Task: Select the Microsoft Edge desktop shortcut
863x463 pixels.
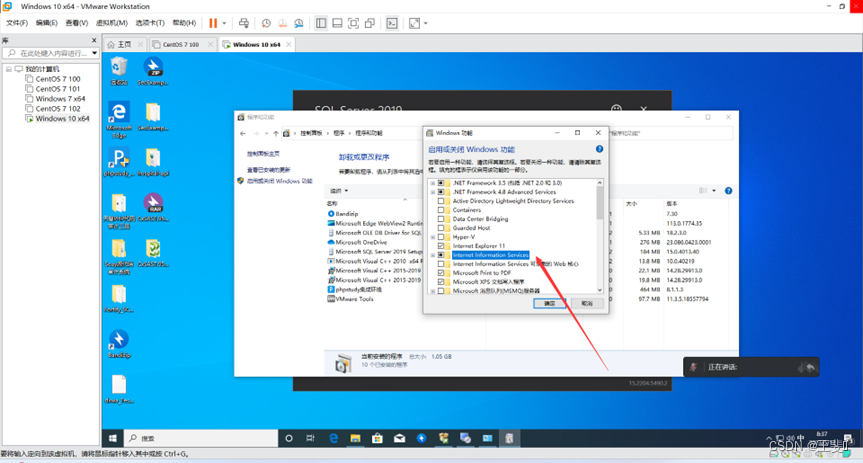Action: [119, 119]
